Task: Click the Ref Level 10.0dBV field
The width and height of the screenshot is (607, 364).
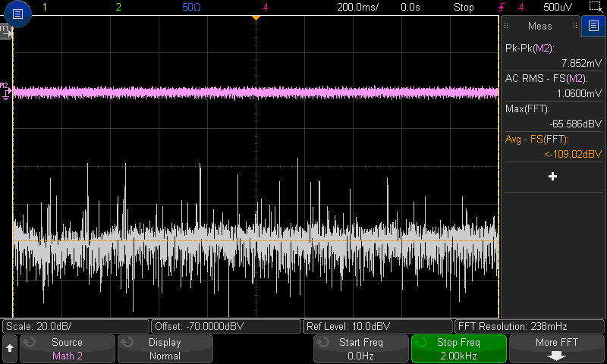Action: pyautogui.click(x=378, y=327)
